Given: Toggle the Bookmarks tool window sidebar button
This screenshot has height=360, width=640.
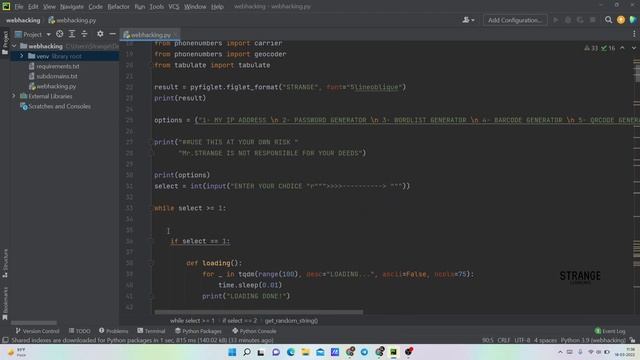Looking at the screenshot, I should [5, 303].
